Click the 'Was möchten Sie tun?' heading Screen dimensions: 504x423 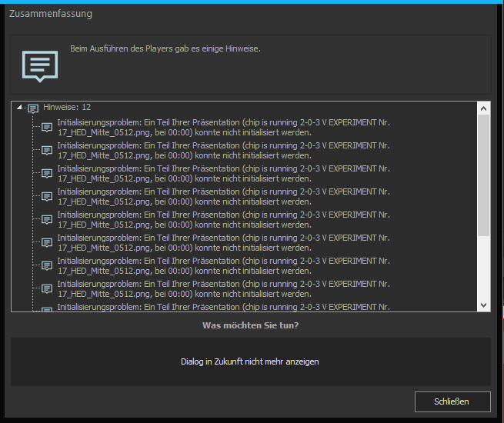point(250,325)
